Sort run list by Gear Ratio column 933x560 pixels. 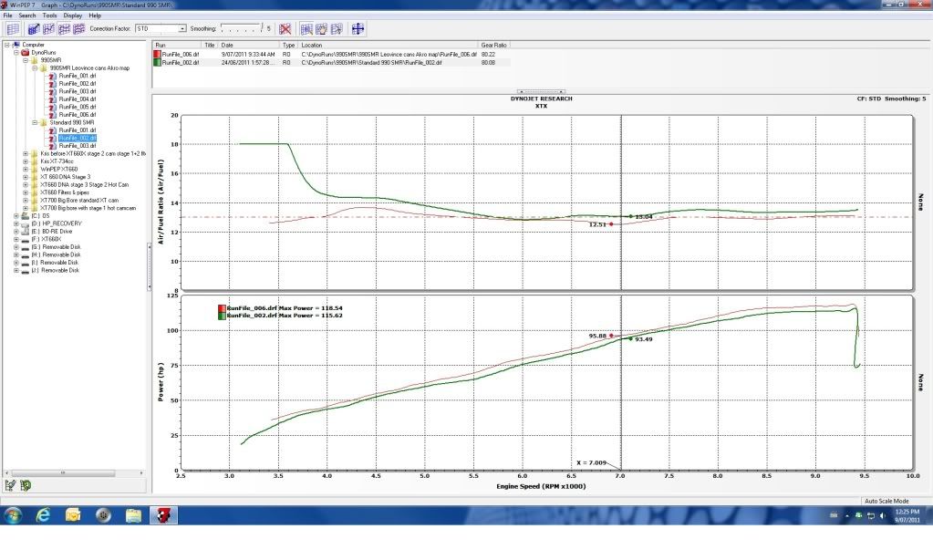pos(494,46)
